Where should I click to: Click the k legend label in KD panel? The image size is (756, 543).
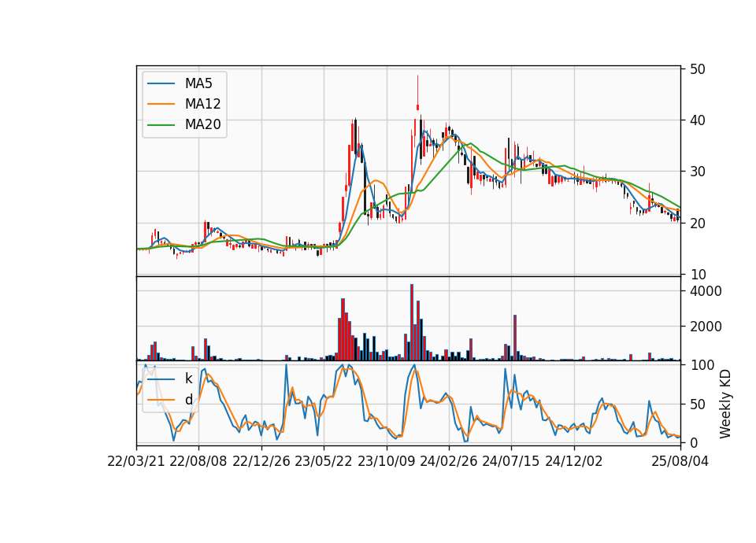point(188,379)
